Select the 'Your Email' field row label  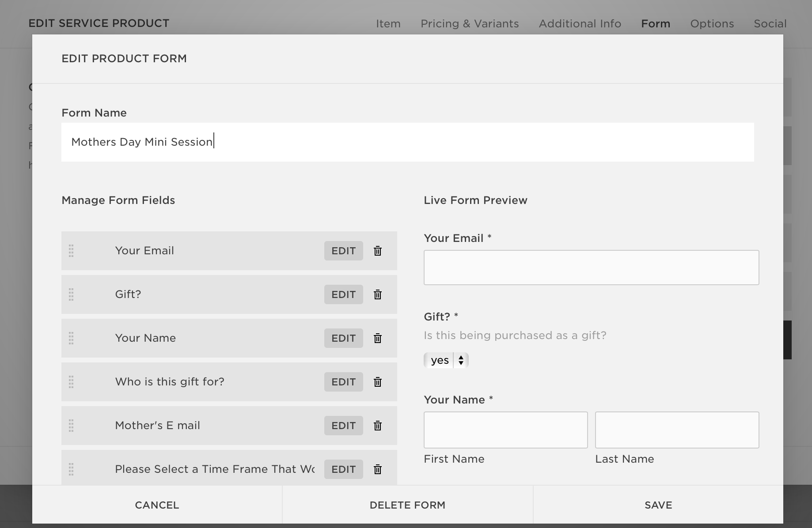[x=144, y=251]
